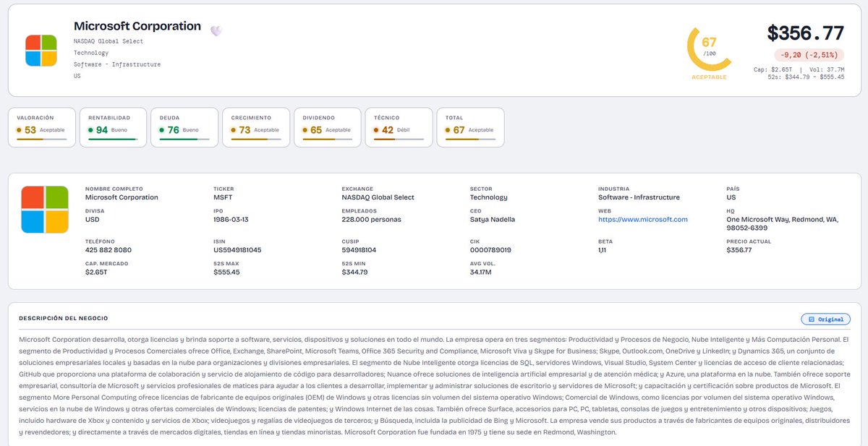
Task: Open the Valoración score card
Action: coord(42,127)
